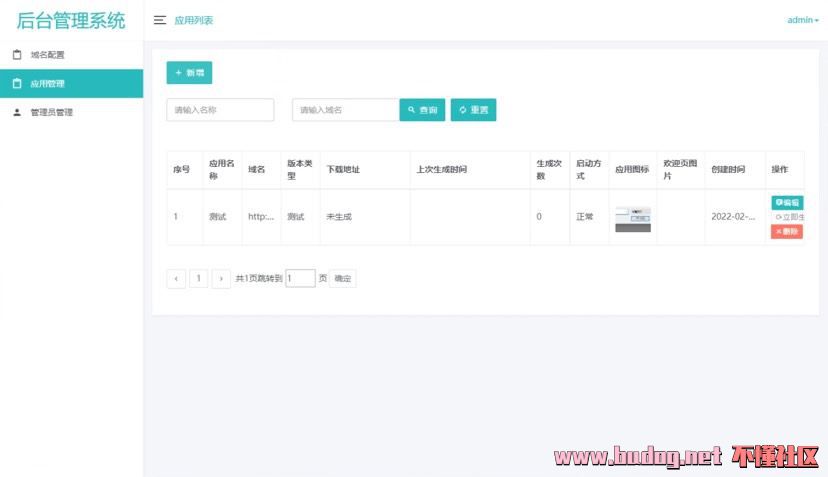Click the 重置 reset button
Viewport: 828px width, 477px height.
tap(473, 110)
